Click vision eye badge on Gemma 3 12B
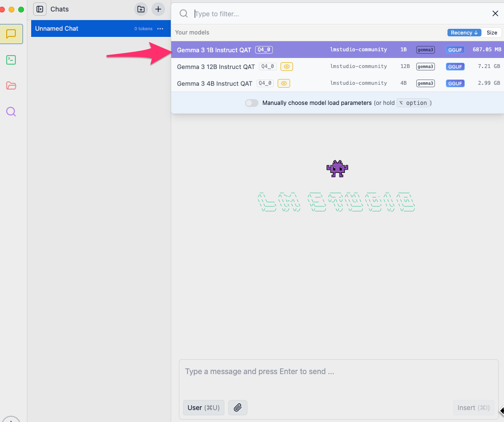 tap(287, 67)
